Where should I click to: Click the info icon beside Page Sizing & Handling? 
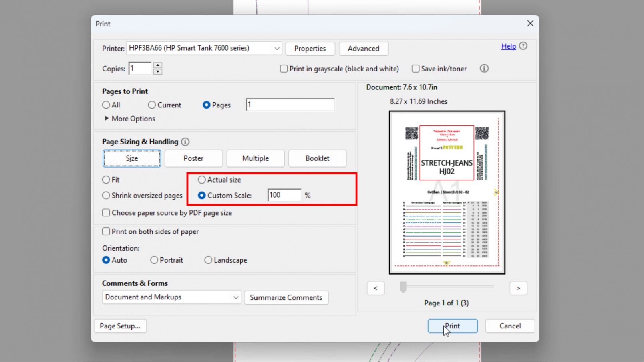(x=185, y=142)
